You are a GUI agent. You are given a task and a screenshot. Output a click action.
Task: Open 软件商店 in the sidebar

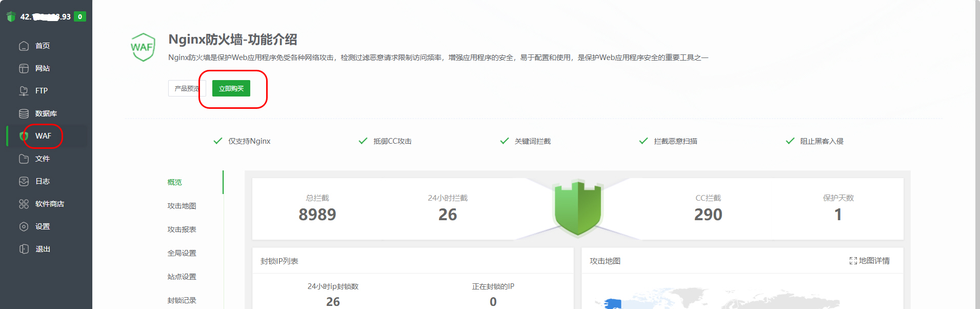point(50,204)
